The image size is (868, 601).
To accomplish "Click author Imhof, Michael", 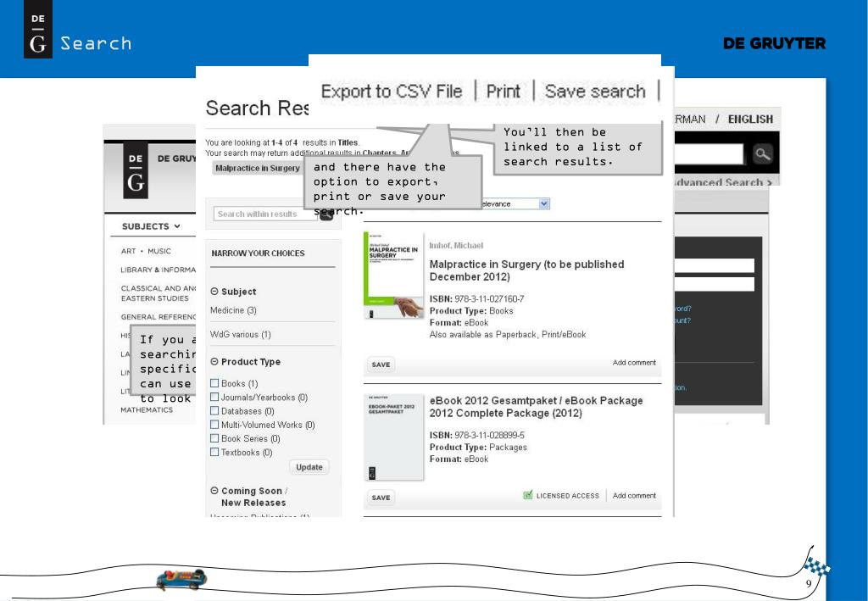I will [x=456, y=245].
